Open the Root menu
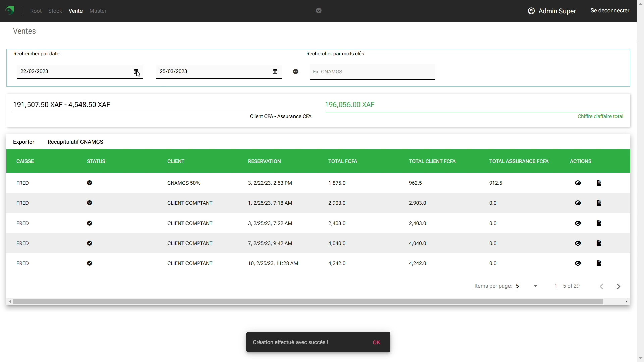Image resolution: width=644 pixels, height=362 pixels. tap(36, 11)
